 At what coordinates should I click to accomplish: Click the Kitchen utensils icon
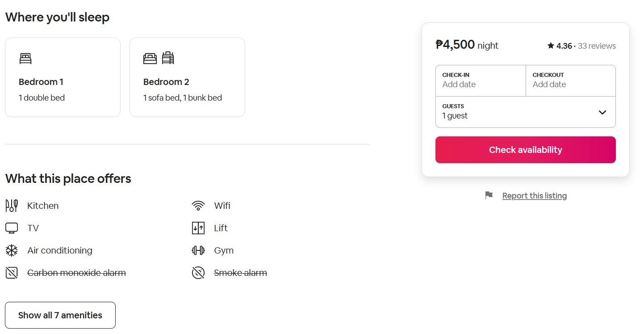[x=12, y=206]
